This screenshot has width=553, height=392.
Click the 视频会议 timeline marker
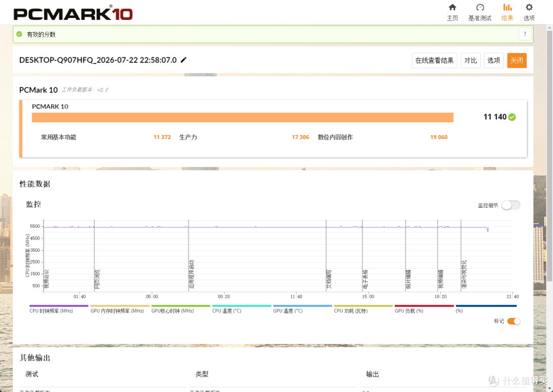click(46, 279)
